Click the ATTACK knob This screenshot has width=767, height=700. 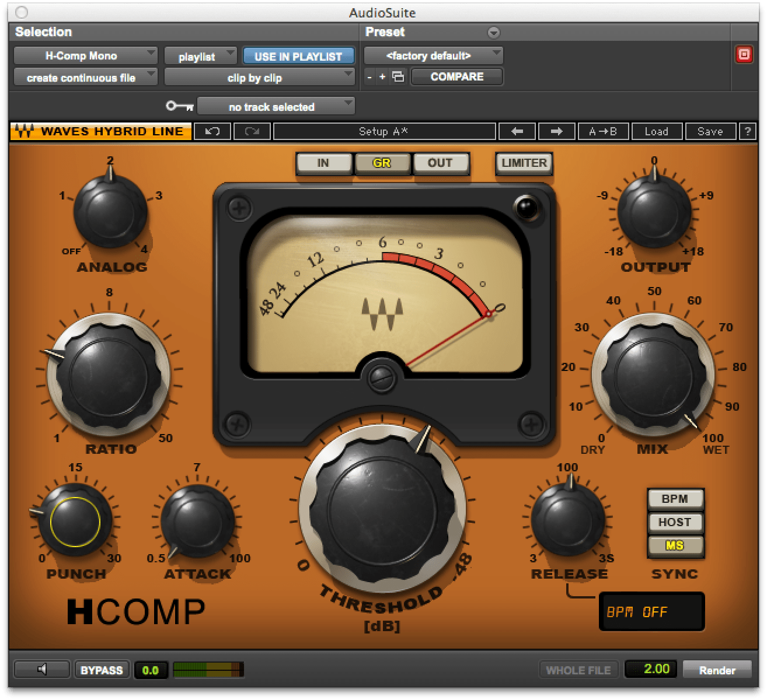tap(197, 521)
